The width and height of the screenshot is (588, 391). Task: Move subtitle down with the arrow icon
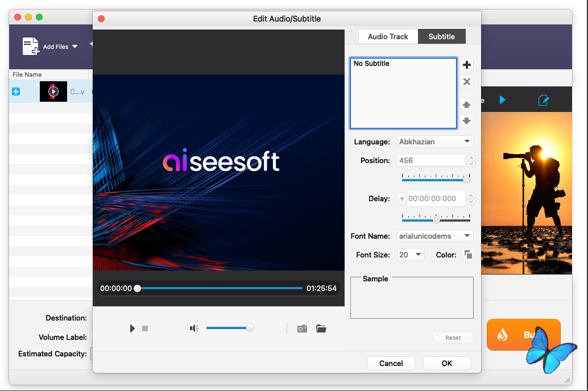(467, 120)
